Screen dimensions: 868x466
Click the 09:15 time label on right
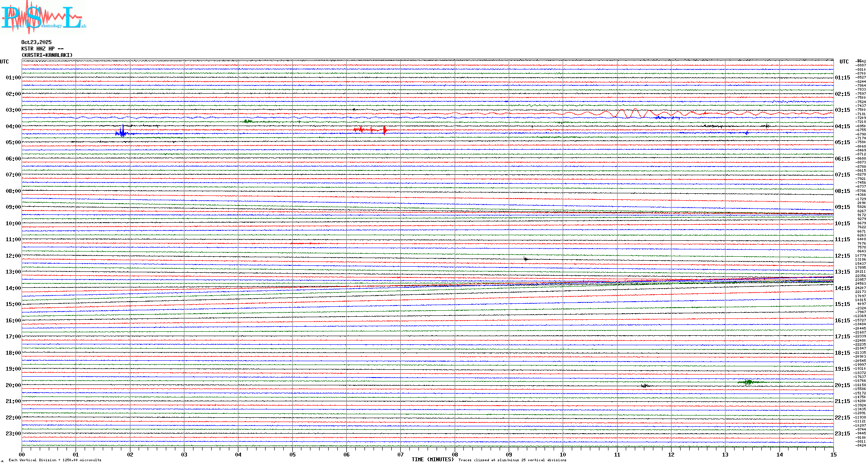(x=842, y=207)
